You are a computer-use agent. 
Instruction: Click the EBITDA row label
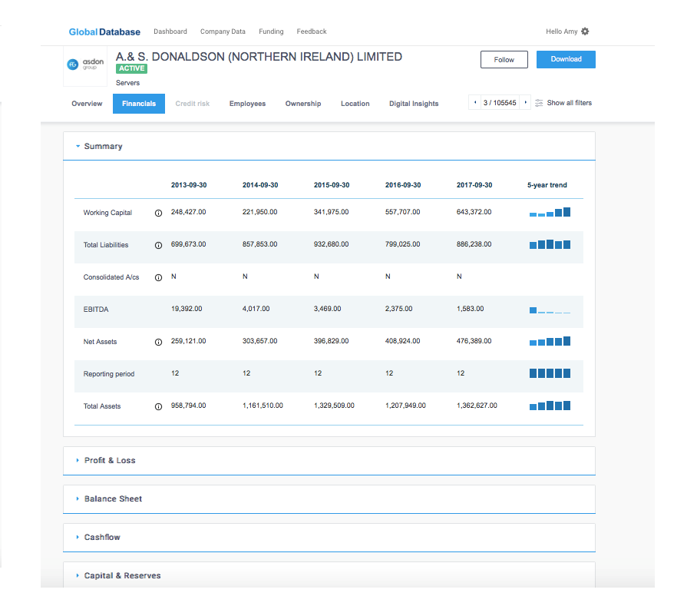[x=96, y=310]
